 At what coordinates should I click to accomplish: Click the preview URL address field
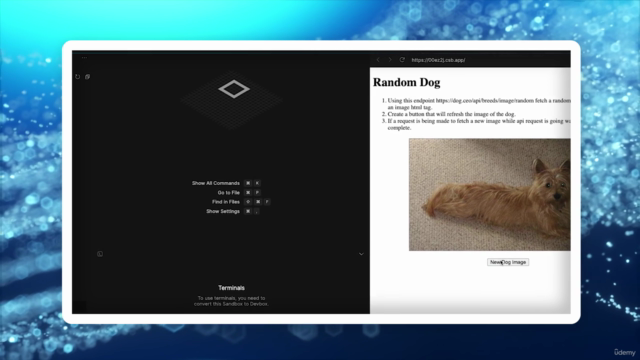pos(438,60)
